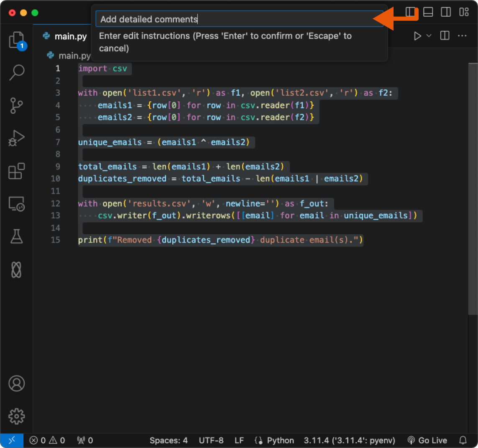Click the remote window indicator in status bar
Image resolution: width=478 pixels, height=448 pixels.
(12, 440)
